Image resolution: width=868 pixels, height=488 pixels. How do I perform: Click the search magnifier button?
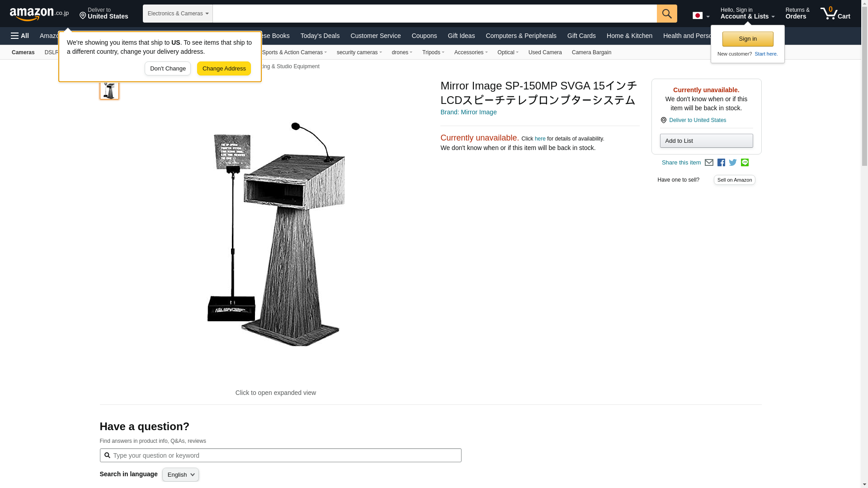tap(667, 14)
